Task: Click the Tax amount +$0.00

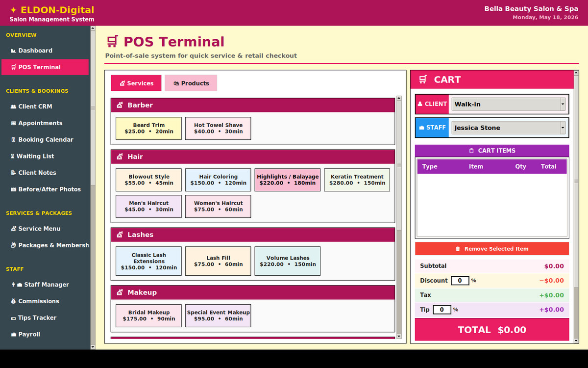Action: click(x=551, y=295)
